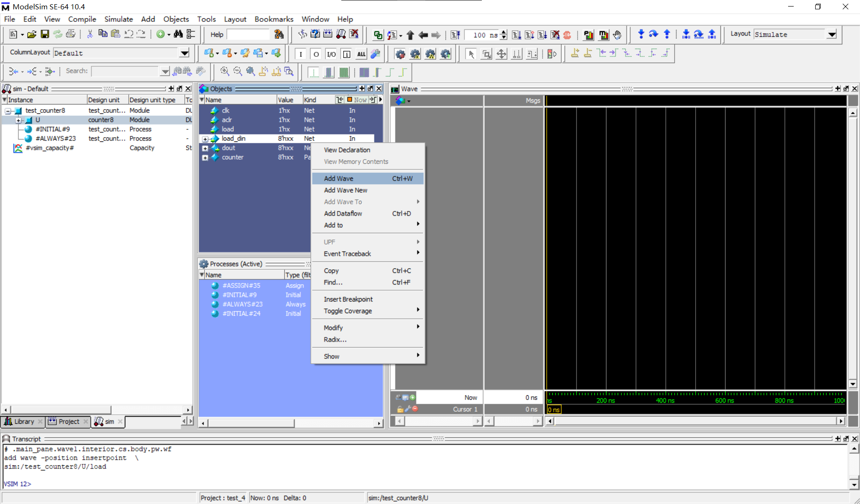This screenshot has height=504, width=860.
Task: Toggle the 'I' inputs filter button
Action: coord(301,54)
